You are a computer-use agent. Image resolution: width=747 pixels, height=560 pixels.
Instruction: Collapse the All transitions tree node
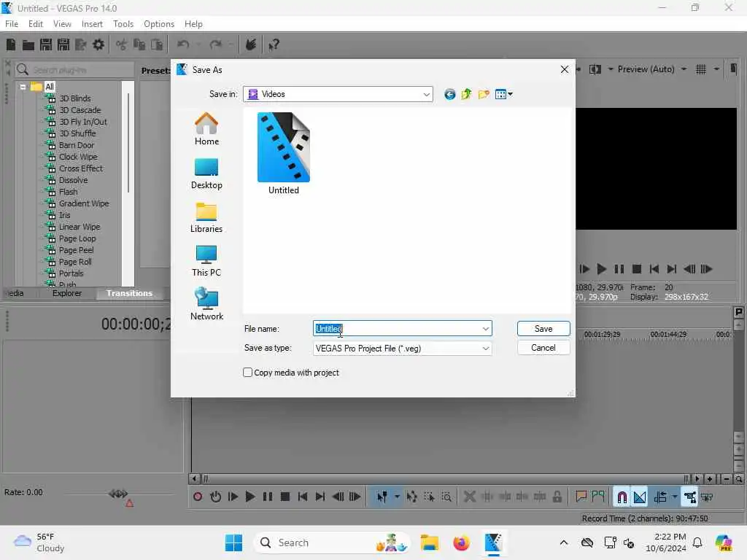pyautogui.click(x=23, y=87)
